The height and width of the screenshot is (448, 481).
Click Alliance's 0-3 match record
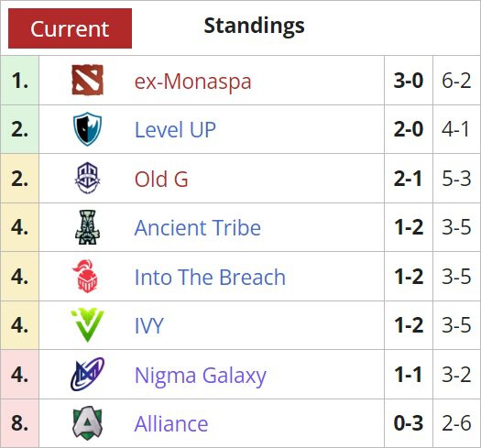point(409,423)
